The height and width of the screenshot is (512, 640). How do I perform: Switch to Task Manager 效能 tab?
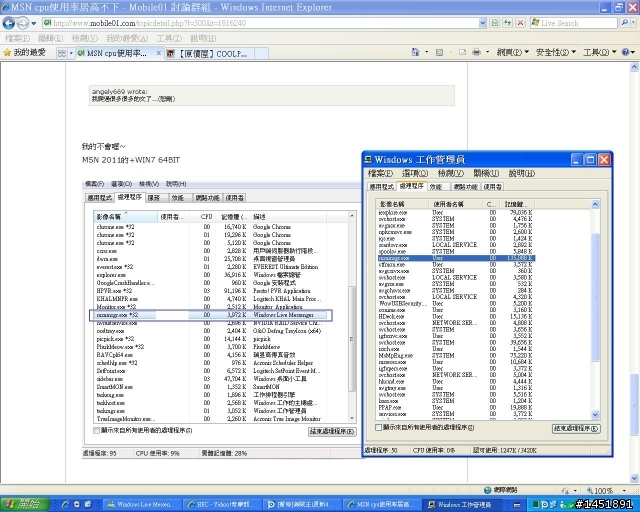tap(436, 187)
